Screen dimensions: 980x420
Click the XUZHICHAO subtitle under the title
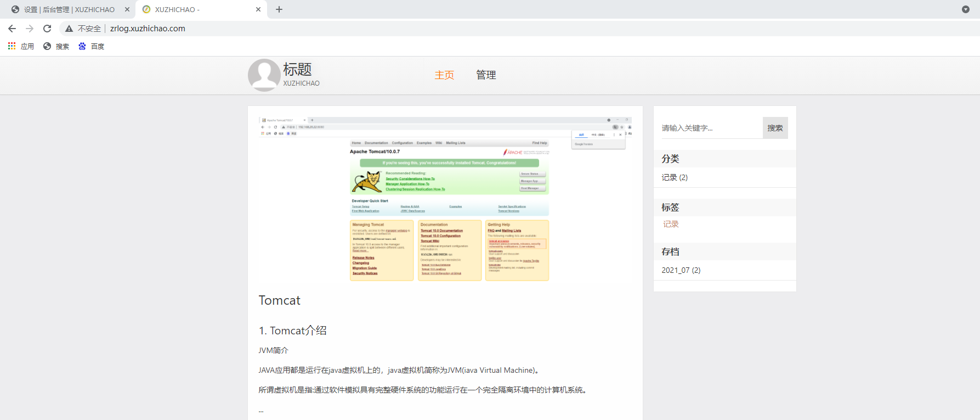[x=301, y=83]
